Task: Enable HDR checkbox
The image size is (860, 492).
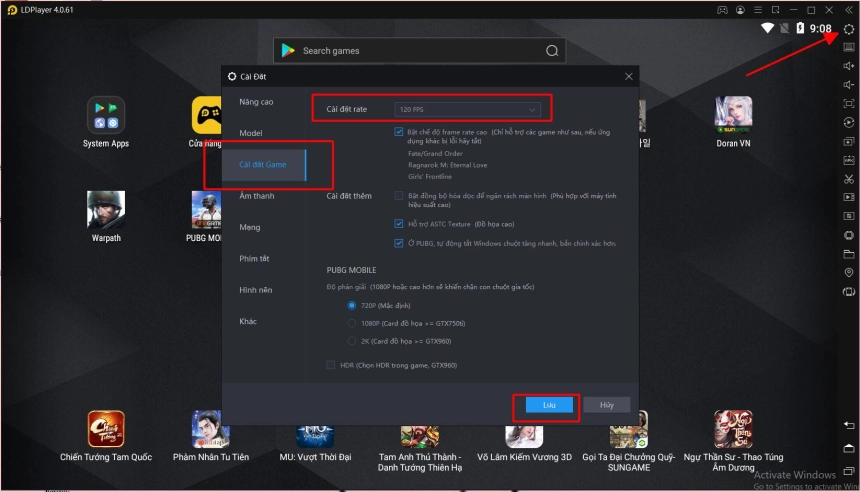Action: tap(331, 365)
